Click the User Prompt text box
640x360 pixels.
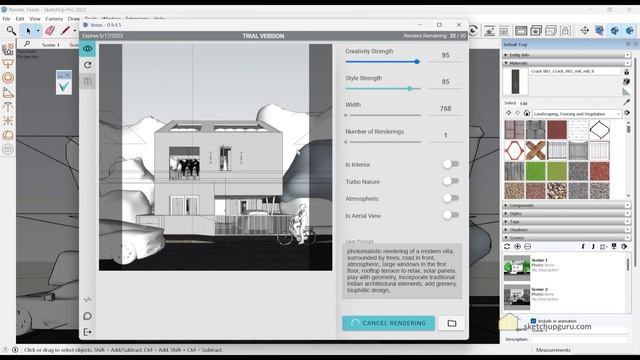pyautogui.click(x=402, y=271)
